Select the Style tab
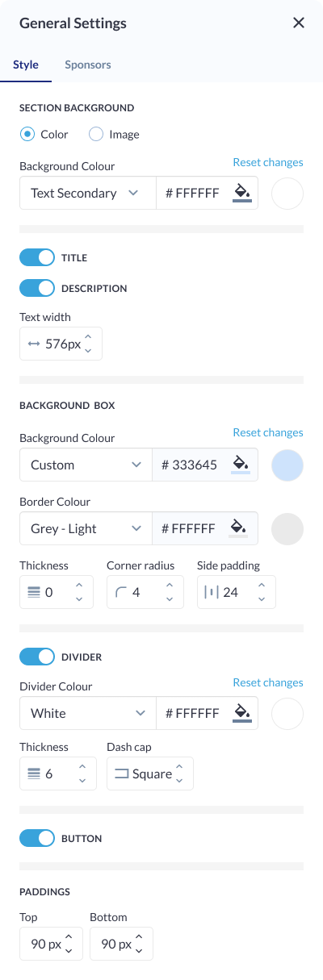The image size is (323, 980). [x=26, y=65]
